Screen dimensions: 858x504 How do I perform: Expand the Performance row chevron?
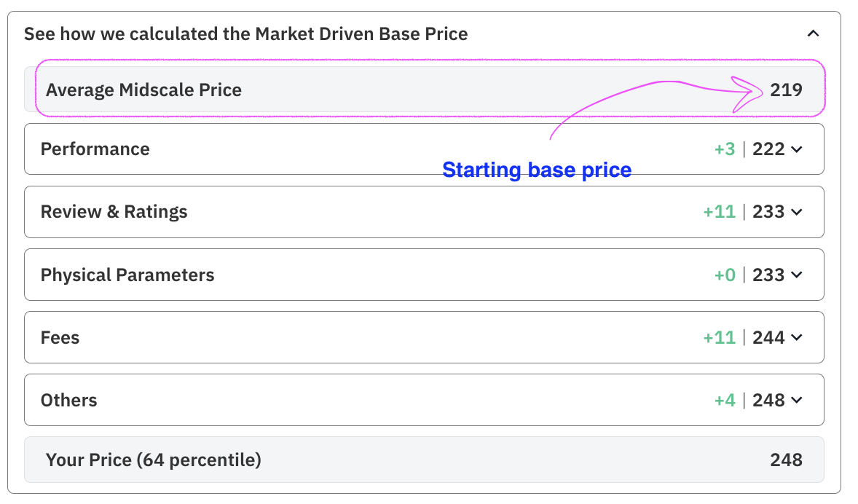(x=797, y=149)
